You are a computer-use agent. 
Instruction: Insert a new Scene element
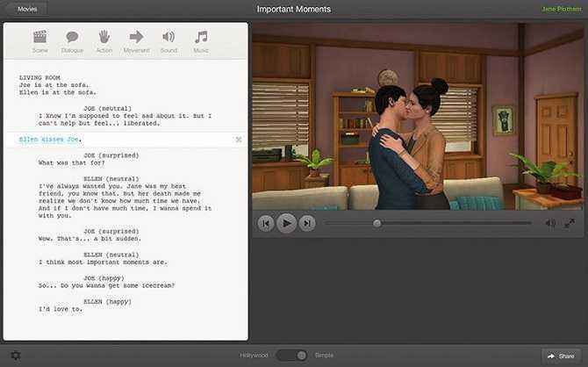tap(39, 40)
